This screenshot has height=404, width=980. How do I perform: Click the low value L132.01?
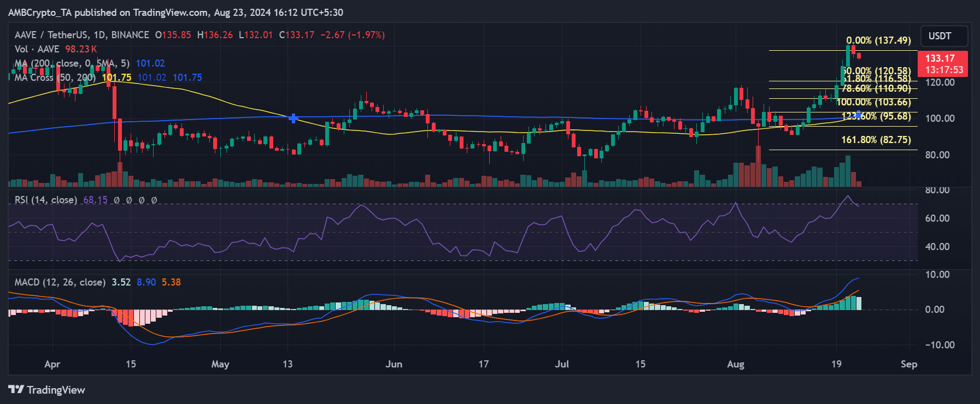pos(256,35)
